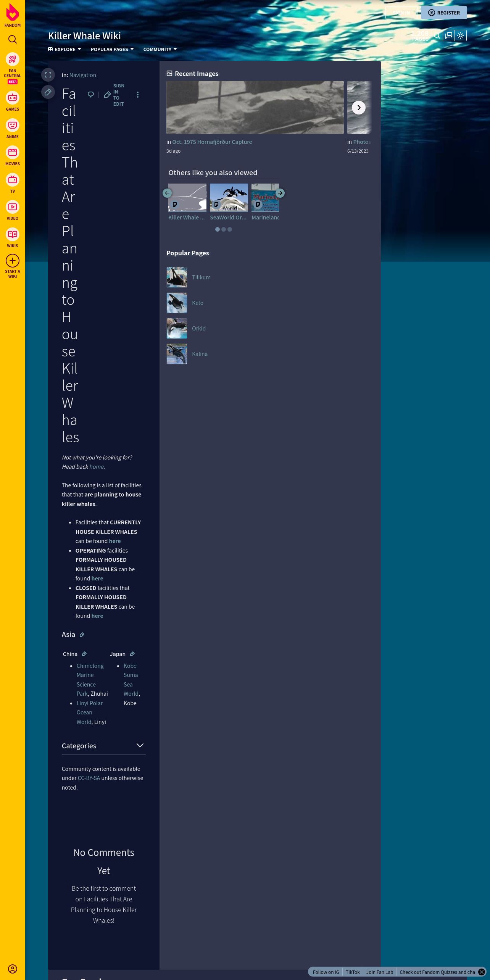Click TikTok in the bottom bar
Image resolution: width=490 pixels, height=980 pixels.
353,972
